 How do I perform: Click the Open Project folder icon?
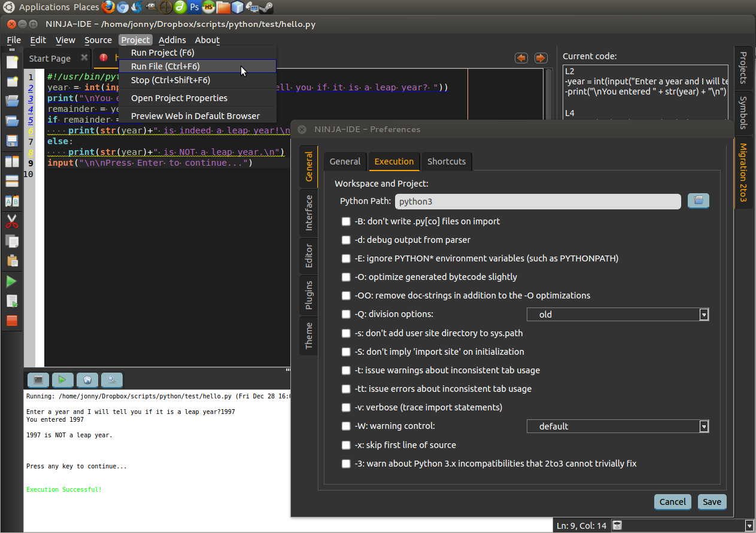coord(12,120)
